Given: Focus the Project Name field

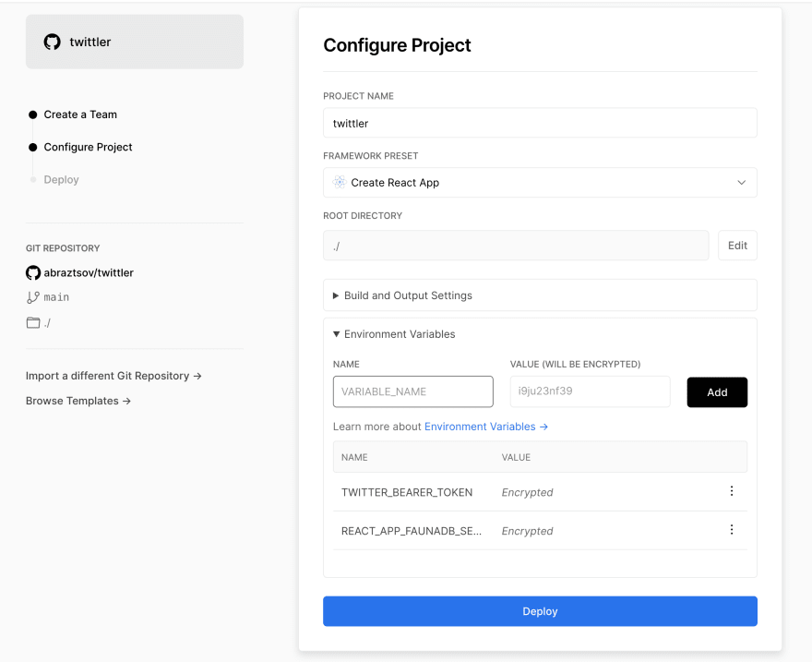Looking at the screenshot, I should coord(540,123).
